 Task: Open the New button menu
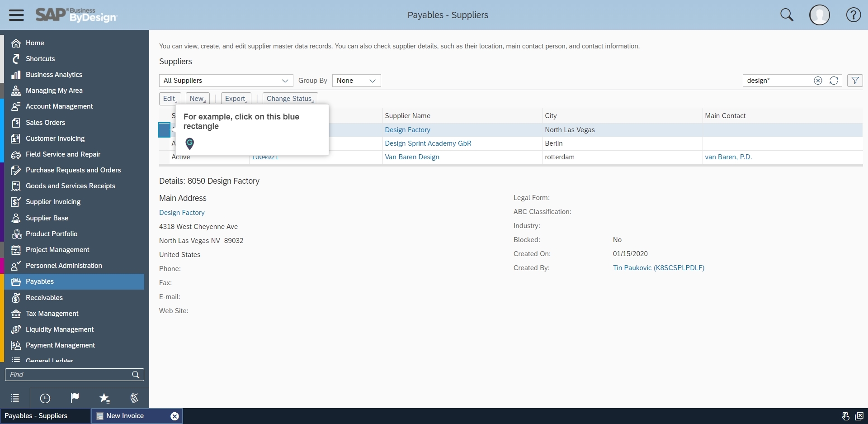click(x=197, y=99)
